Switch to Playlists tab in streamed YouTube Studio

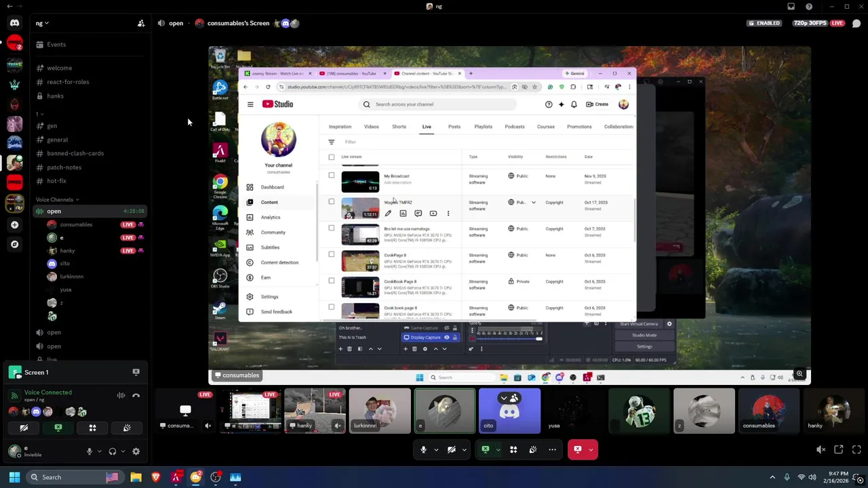click(483, 127)
